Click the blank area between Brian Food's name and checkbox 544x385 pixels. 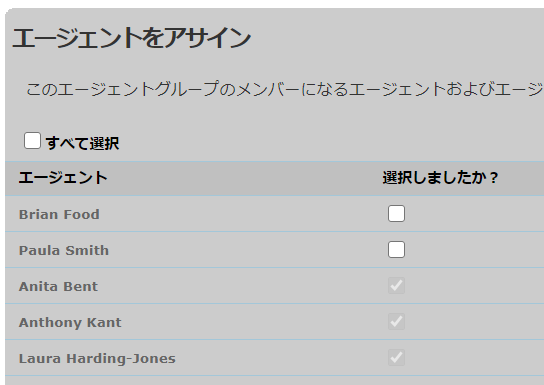click(243, 214)
